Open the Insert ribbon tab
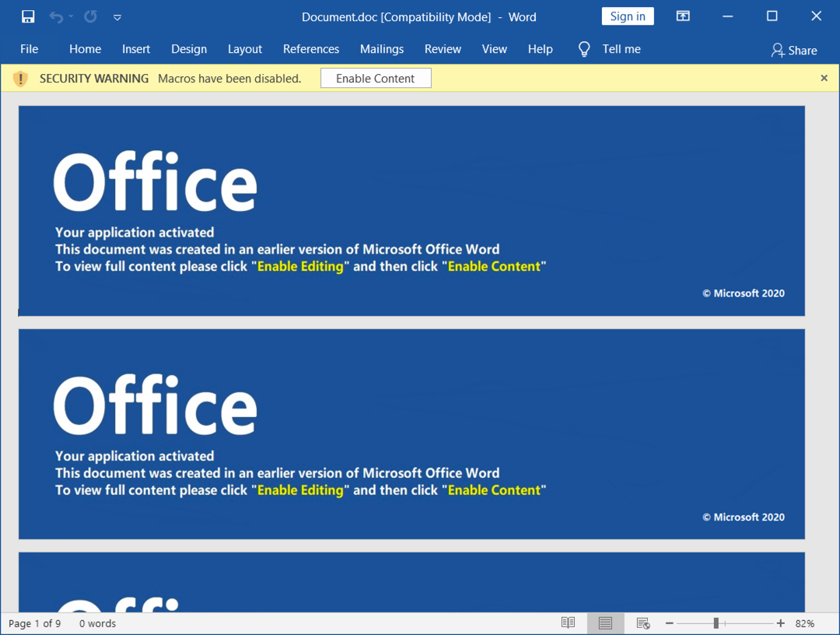Viewport: 840px width, 635px height. click(x=136, y=49)
